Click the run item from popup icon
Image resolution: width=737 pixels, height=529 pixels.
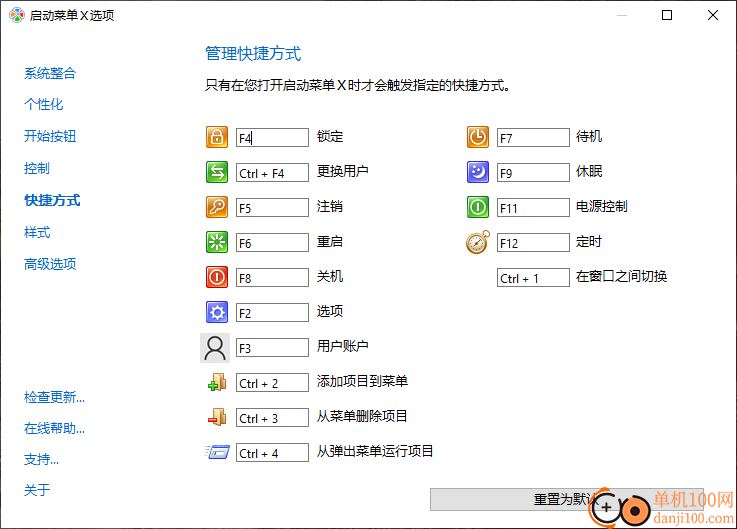point(217,452)
